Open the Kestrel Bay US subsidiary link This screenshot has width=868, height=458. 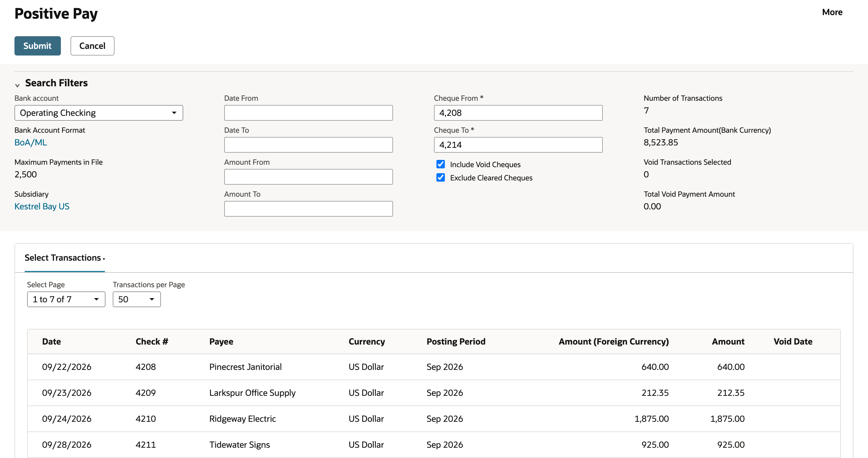42,206
